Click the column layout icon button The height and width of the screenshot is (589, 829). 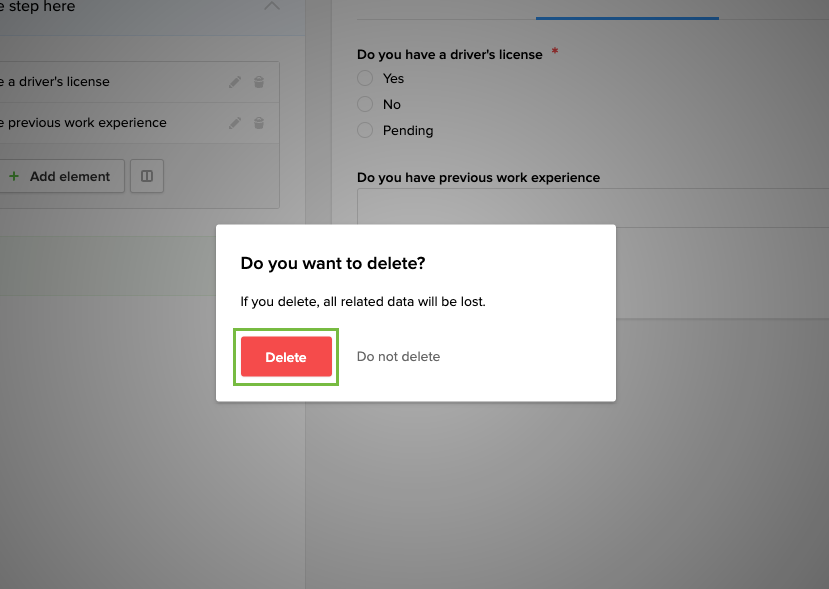pos(147,176)
